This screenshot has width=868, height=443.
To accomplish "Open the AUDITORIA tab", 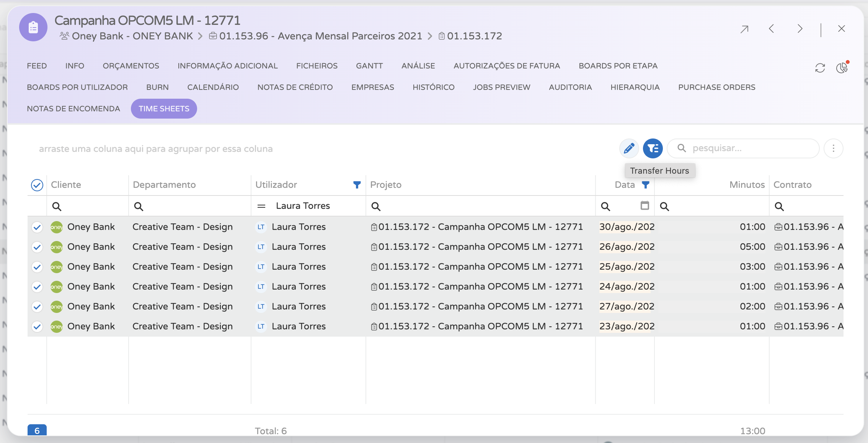I will (x=570, y=87).
